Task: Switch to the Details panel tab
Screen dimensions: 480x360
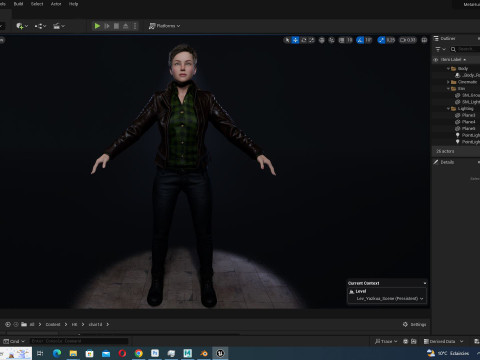Action: point(444,162)
